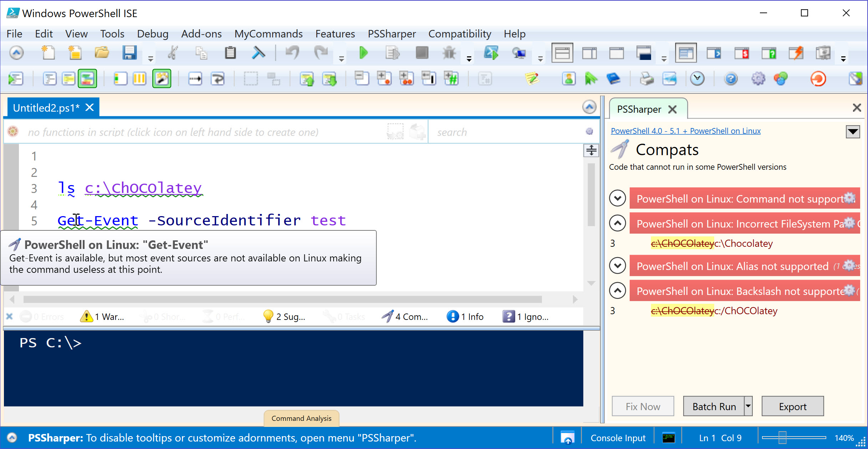Click the blue help question mark icon

pos(731,78)
